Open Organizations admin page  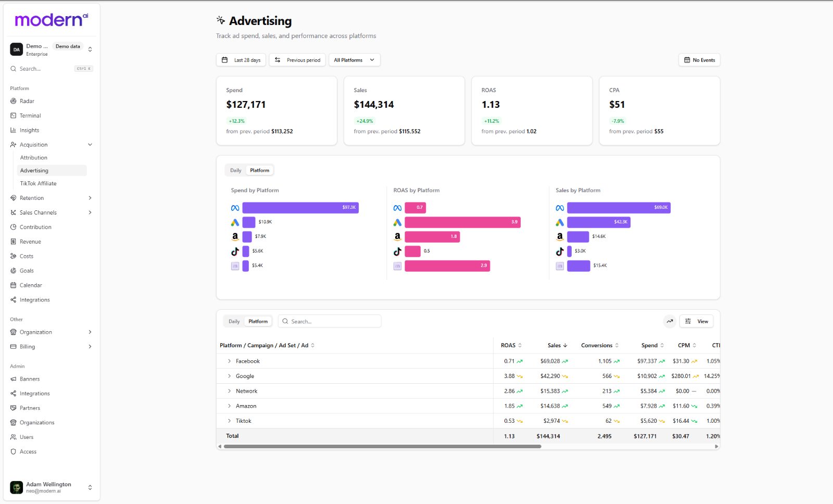[37, 423]
